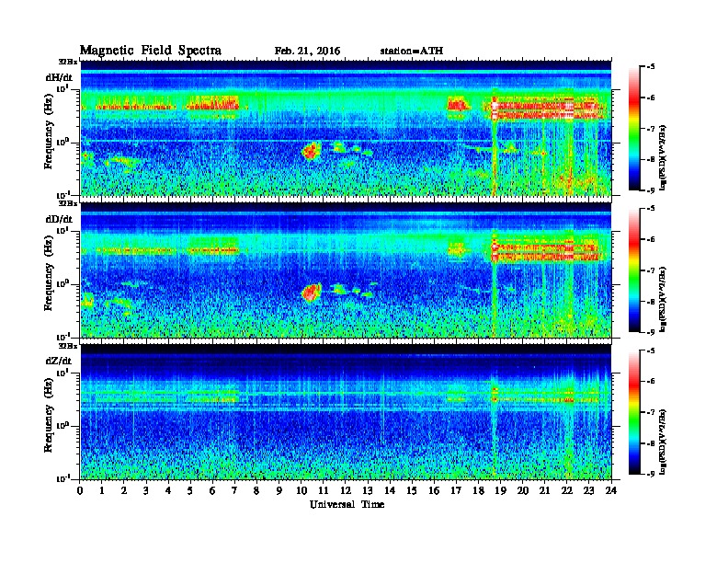Click hour 24 on the time axis
This screenshot has height=563, width=728.
click(x=611, y=491)
